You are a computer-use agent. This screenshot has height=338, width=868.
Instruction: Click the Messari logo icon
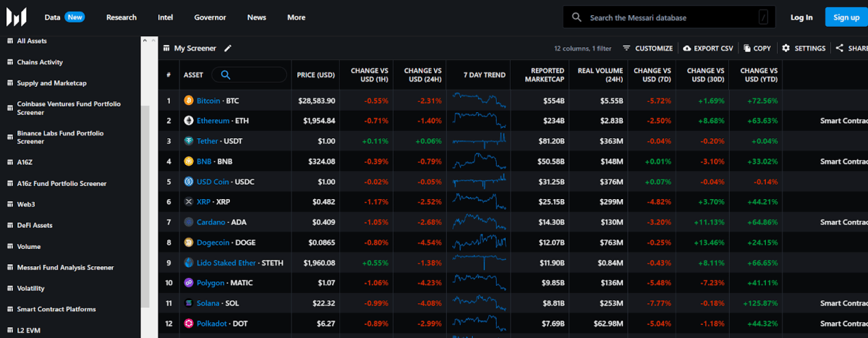click(17, 17)
